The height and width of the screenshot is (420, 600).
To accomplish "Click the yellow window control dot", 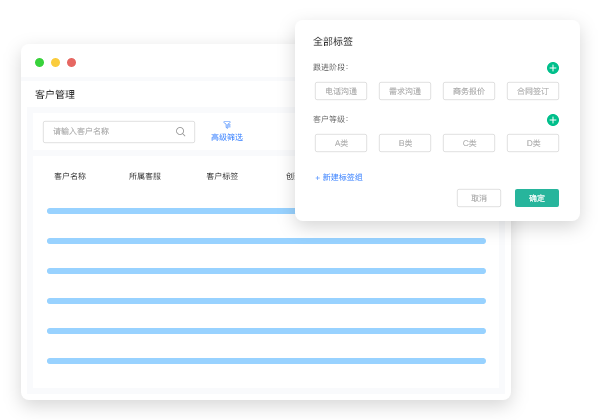I will pos(55,62).
